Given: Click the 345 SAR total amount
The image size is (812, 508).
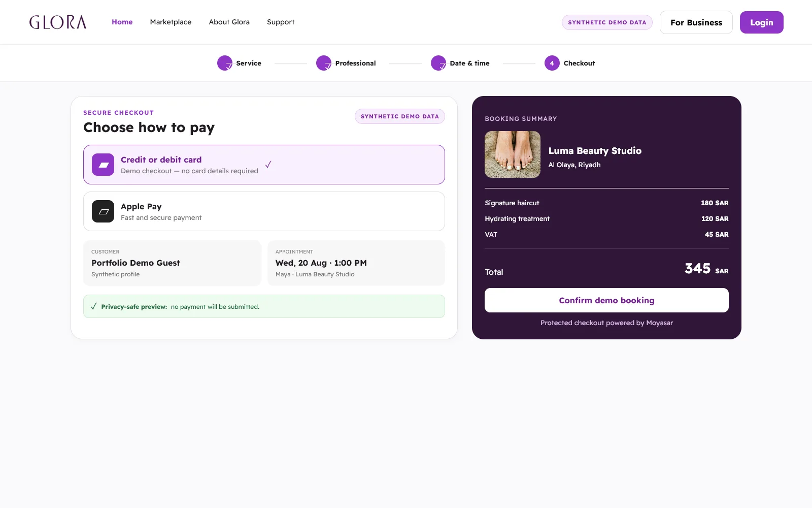Looking at the screenshot, I should click(x=706, y=269).
